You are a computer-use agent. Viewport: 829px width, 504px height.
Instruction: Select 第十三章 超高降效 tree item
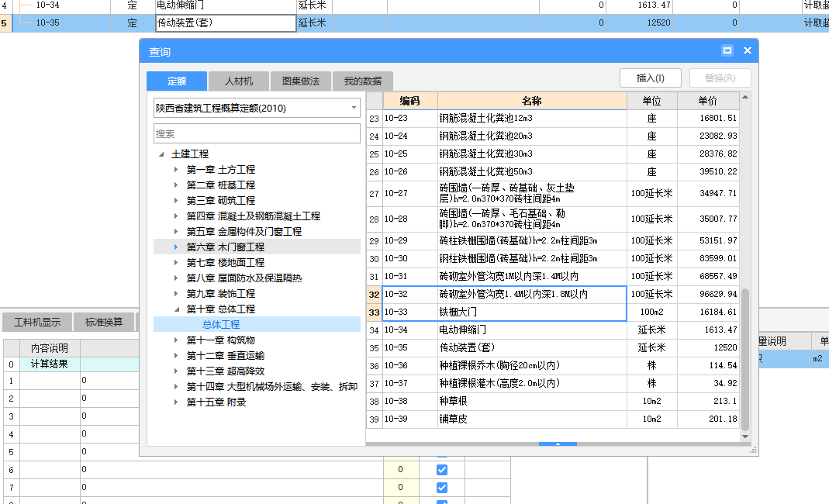click(225, 371)
